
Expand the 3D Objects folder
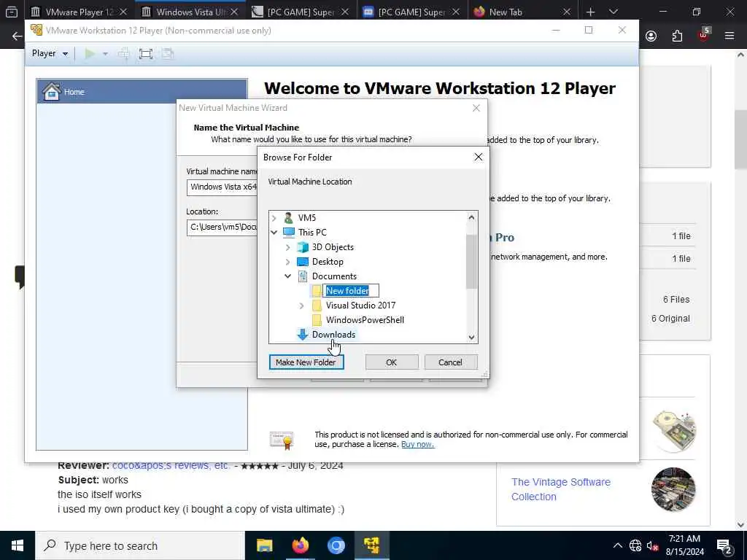287,247
